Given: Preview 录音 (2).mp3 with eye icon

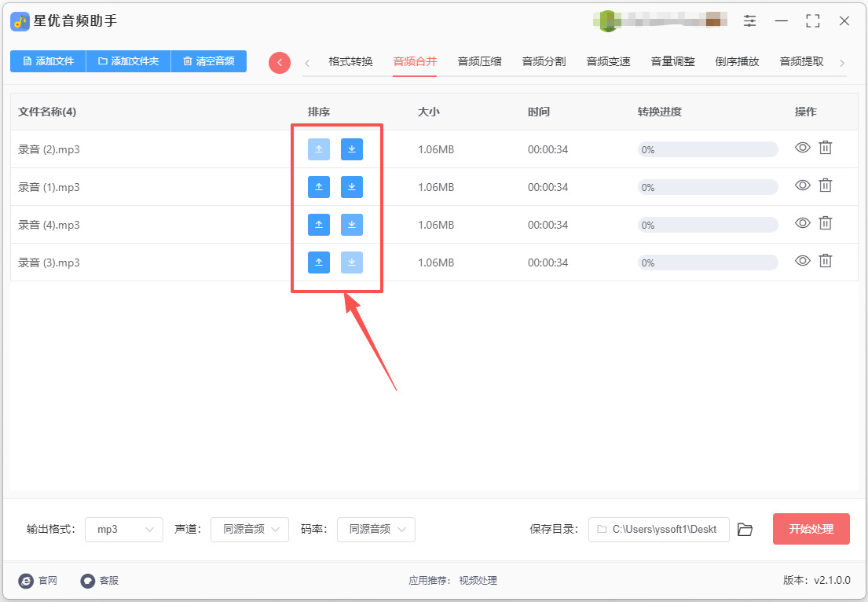Looking at the screenshot, I should tap(802, 148).
